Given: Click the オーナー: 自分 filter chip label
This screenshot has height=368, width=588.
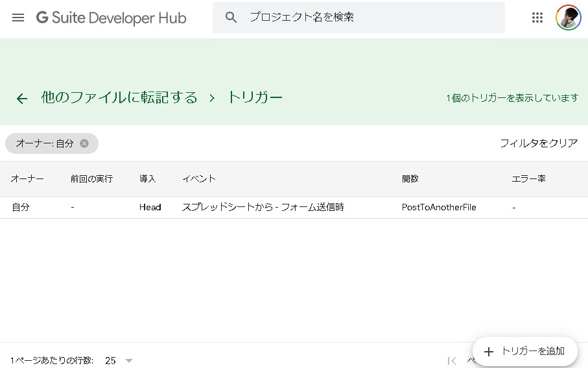Looking at the screenshot, I should pos(44,143).
